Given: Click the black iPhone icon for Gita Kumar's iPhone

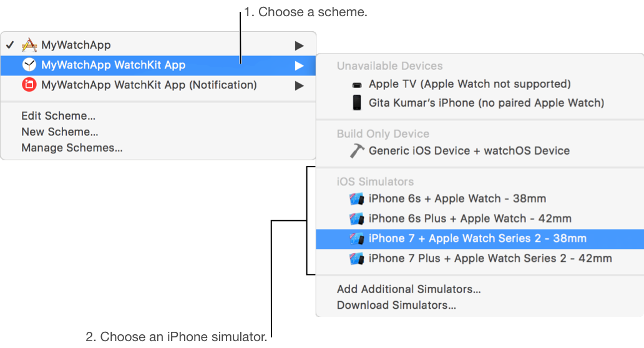Looking at the screenshot, I should click(x=356, y=102).
